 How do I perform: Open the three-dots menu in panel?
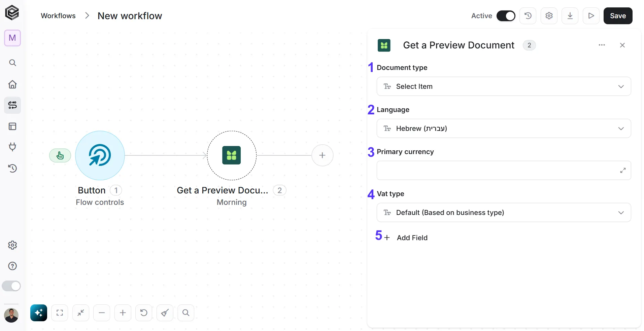coord(602,45)
